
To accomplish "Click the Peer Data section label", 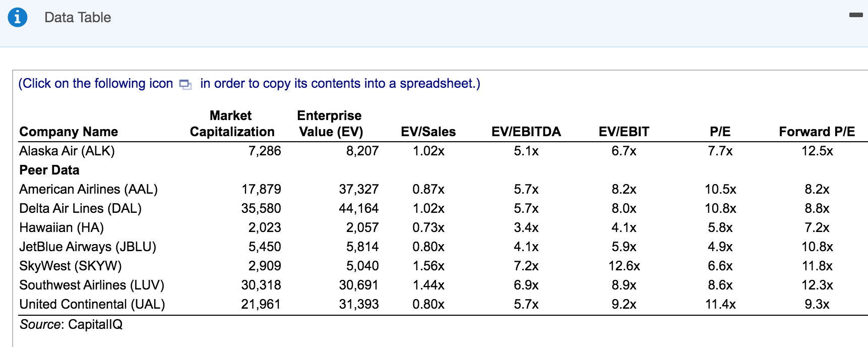I will pos(49,170).
